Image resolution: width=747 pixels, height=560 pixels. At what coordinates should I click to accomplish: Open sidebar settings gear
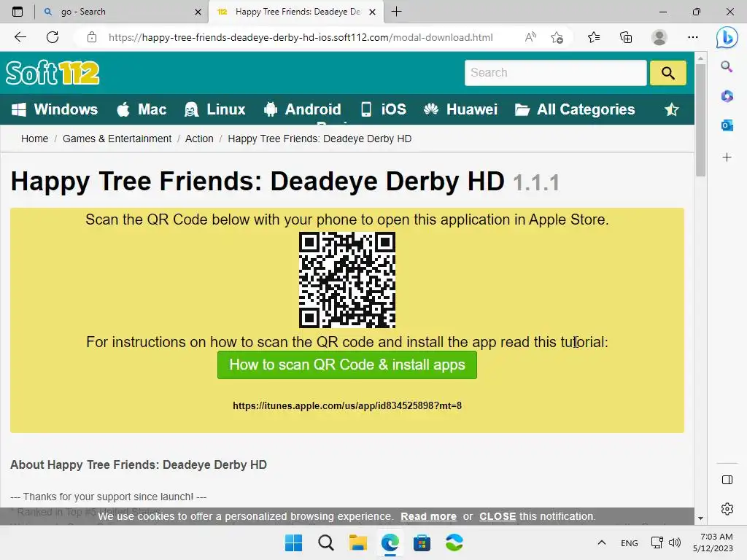(727, 509)
